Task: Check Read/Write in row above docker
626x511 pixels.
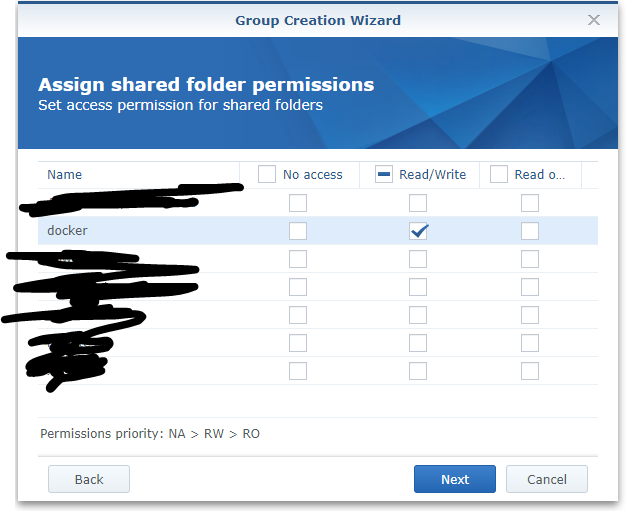Action: coord(418,203)
